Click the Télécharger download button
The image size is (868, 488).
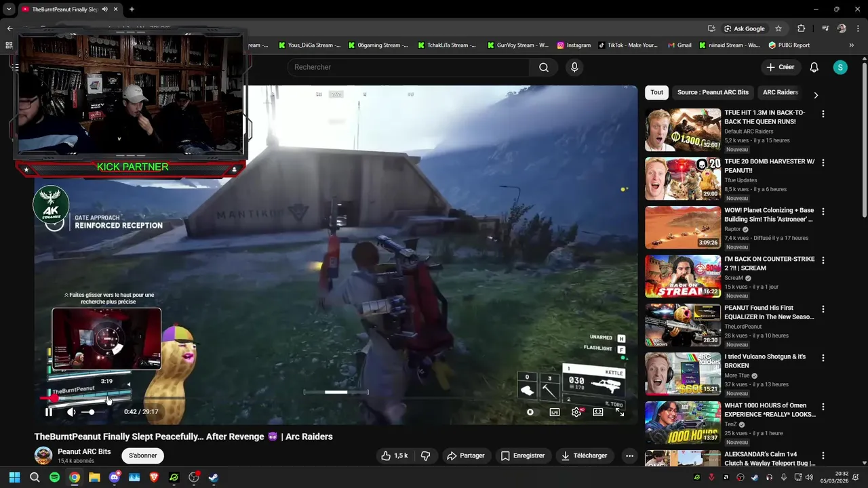(x=583, y=455)
